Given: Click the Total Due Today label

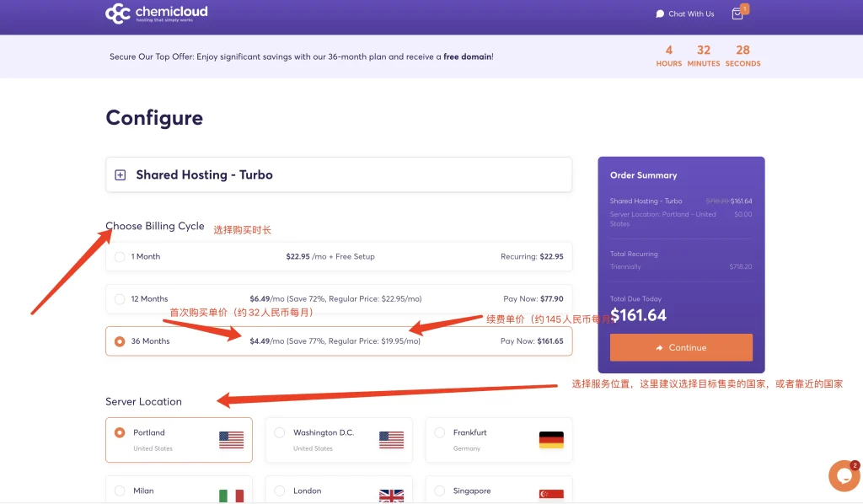Looking at the screenshot, I should (635, 298).
